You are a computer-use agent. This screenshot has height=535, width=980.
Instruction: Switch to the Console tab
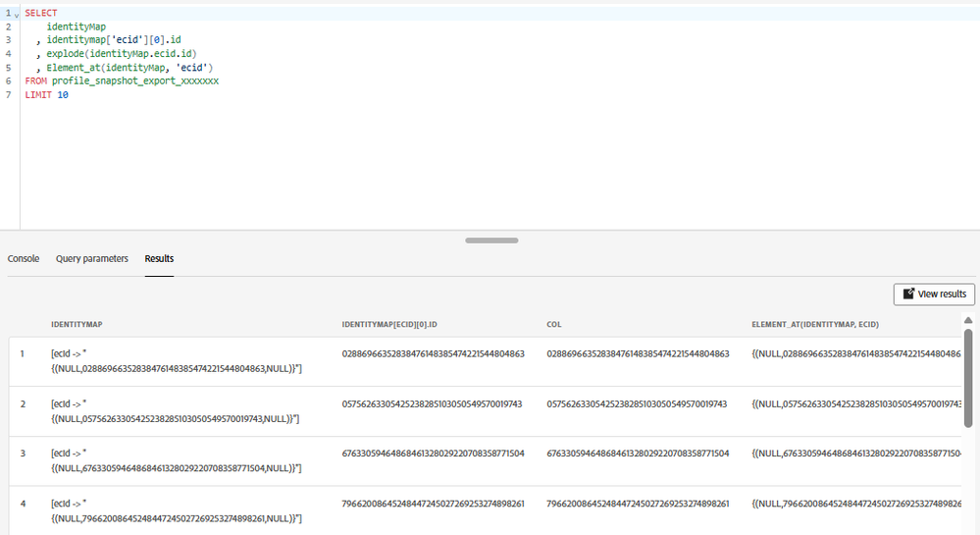(24, 258)
